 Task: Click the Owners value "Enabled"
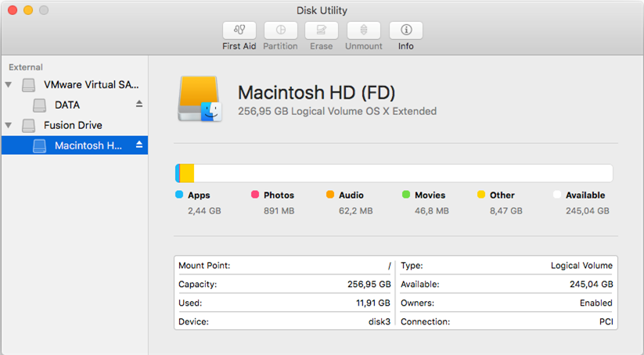pos(596,303)
